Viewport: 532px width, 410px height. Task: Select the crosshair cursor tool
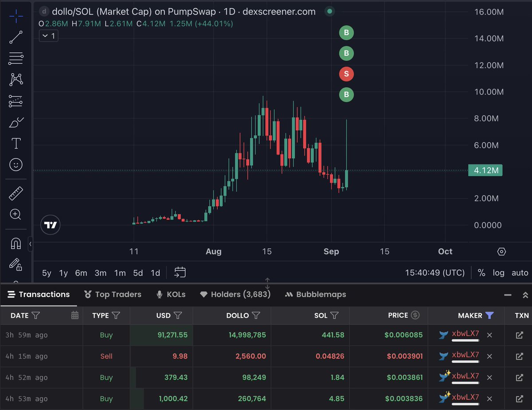point(16,17)
